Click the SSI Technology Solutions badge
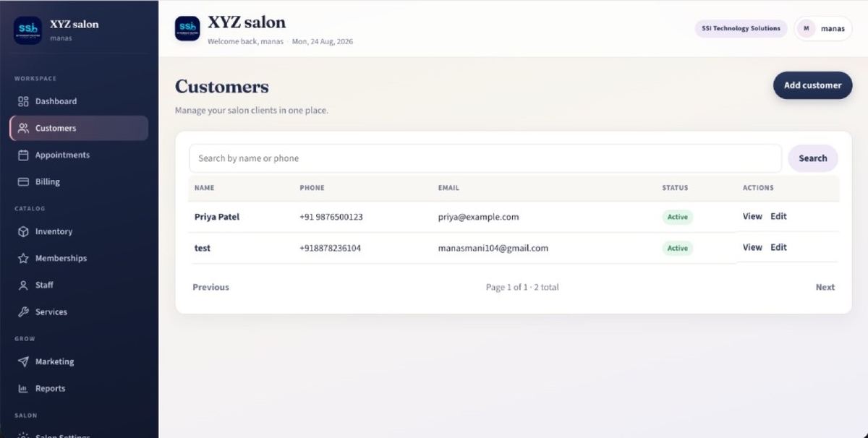Viewport: 868px width, 438px height. (741, 28)
